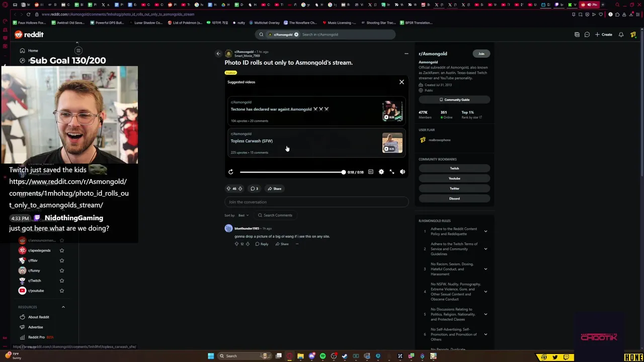The image size is (644, 362).
Task: Click the Join the conversation field
Action: point(316,202)
